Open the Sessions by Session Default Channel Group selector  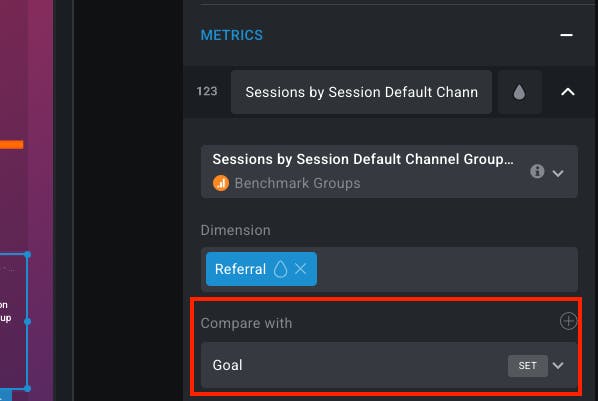389,171
